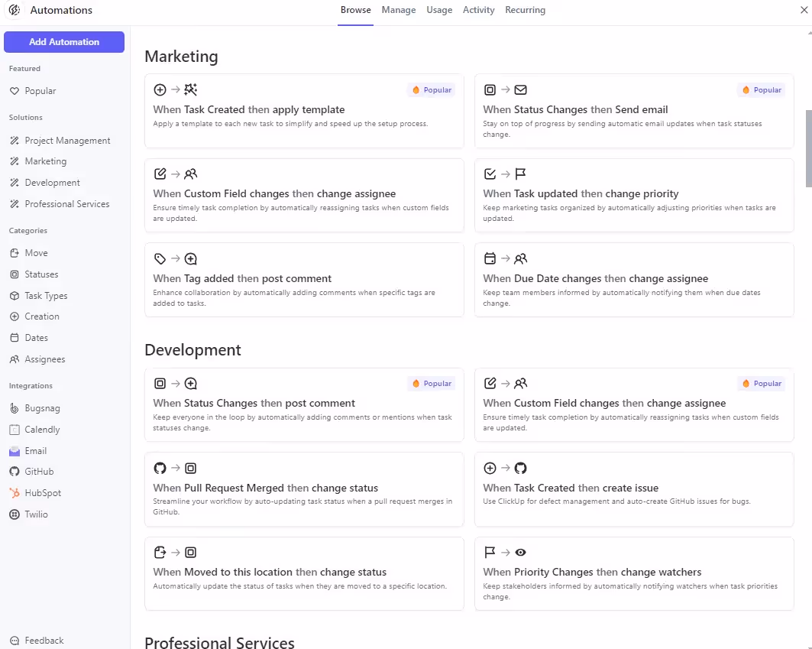Click the GitHub icon in Integrations sidebar
812x649 pixels.
15,472
